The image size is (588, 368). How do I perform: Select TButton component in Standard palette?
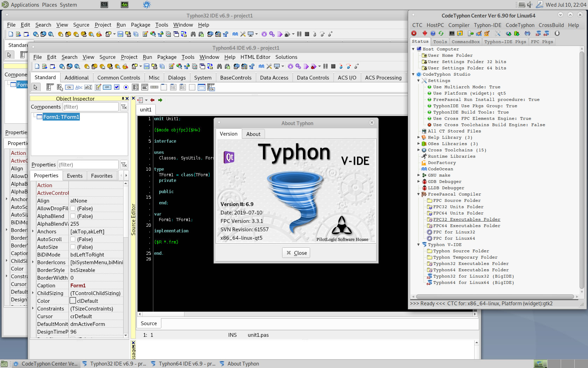[69, 87]
